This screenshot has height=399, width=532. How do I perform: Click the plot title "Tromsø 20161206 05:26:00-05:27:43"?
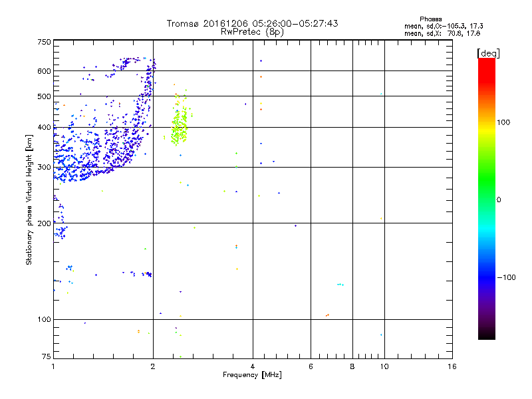tap(252, 23)
